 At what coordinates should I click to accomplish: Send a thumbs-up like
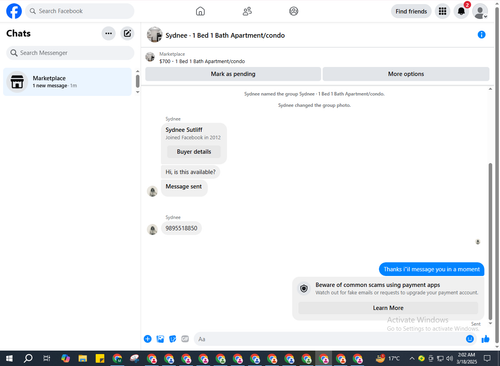pyautogui.click(x=485, y=339)
